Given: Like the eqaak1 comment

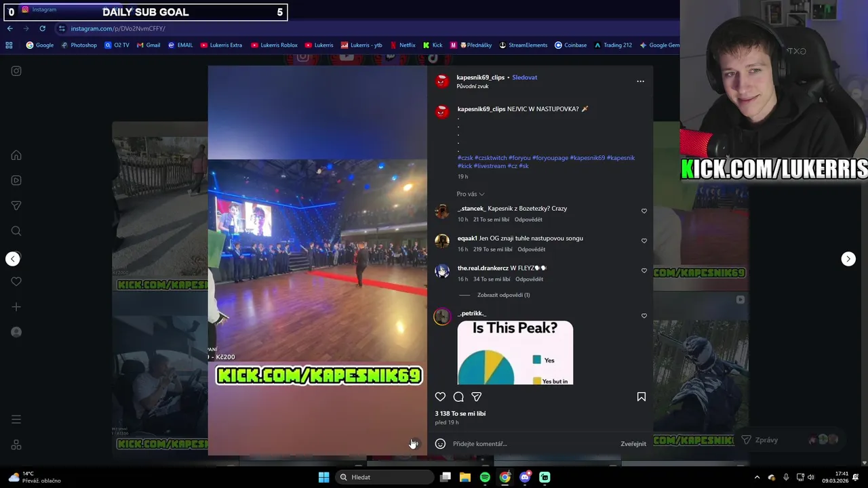Looking at the screenshot, I should 644,241.
